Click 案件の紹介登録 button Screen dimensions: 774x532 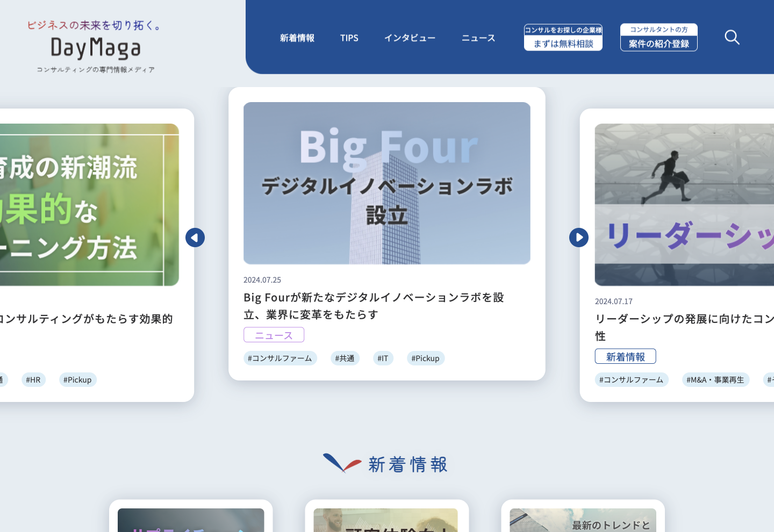[x=659, y=37]
